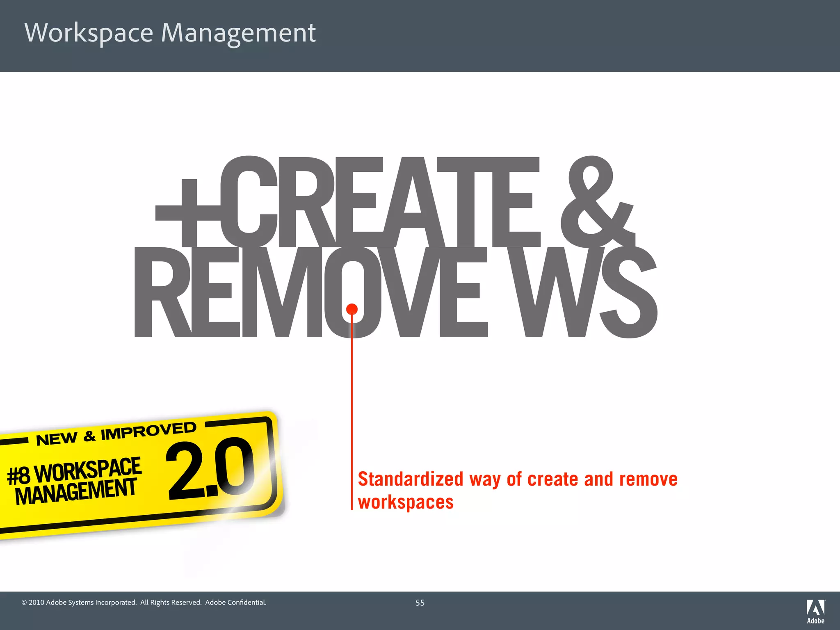Click the red word 'workspaces' in caption
The image size is (840, 630).
click(406, 503)
